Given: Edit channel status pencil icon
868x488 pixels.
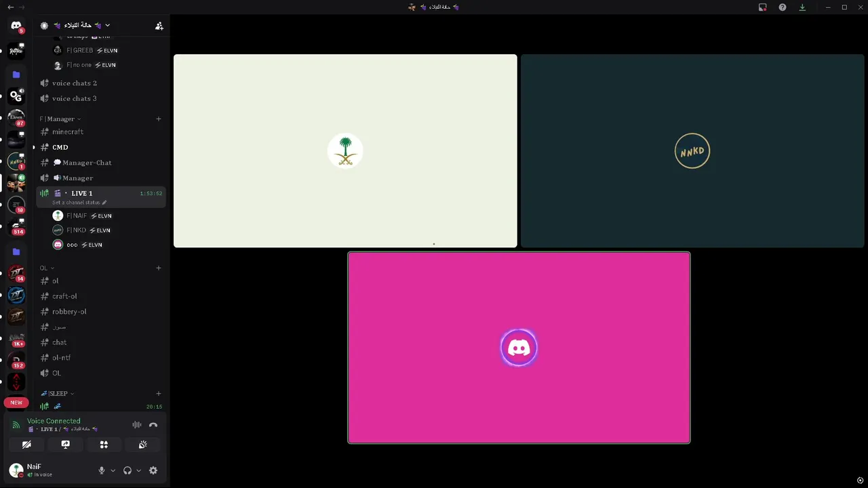Looking at the screenshot, I should (x=104, y=203).
